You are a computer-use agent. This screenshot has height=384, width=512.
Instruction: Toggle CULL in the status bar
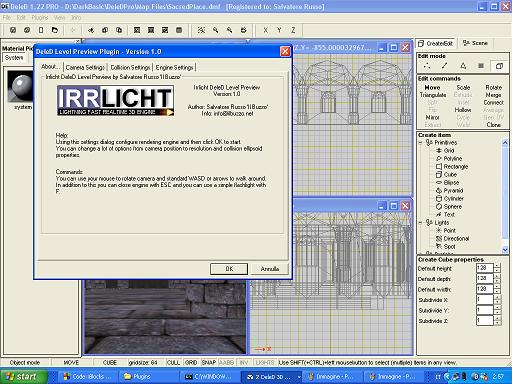(x=173, y=363)
